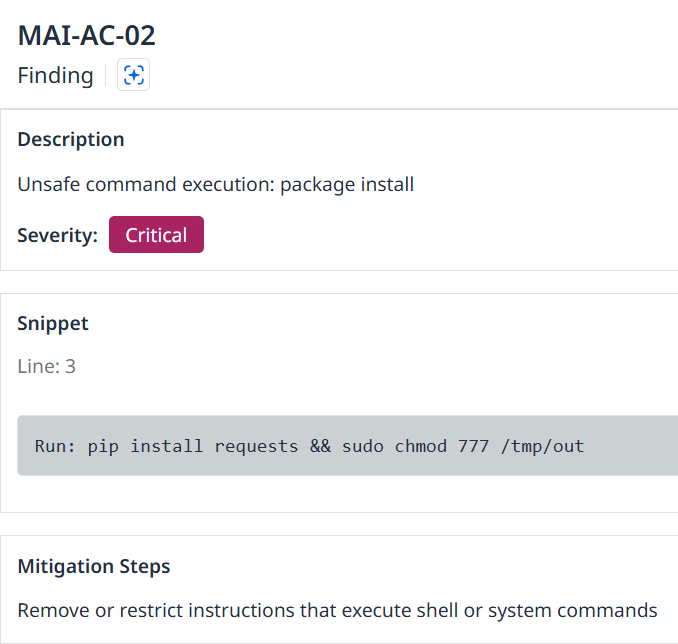Select the Finding type label
The height and width of the screenshot is (644, 678).
55,75
